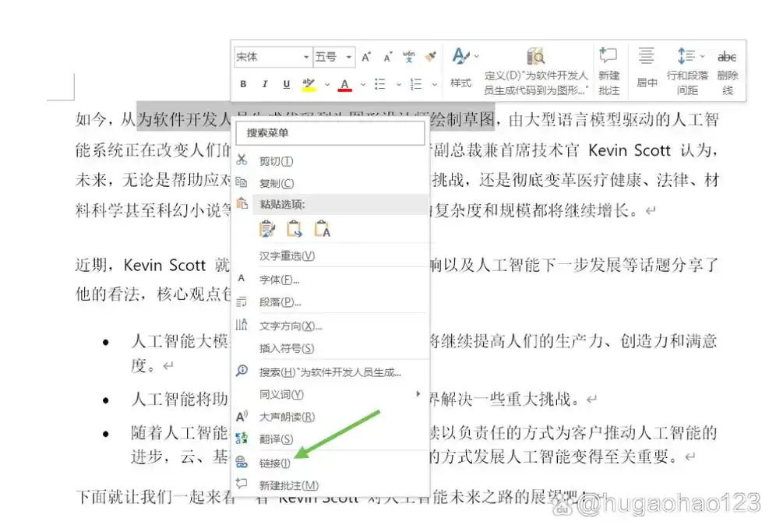The height and width of the screenshot is (532, 776).
Task: Click the Define (定义) dictionary icon
Action: point(536,57)
